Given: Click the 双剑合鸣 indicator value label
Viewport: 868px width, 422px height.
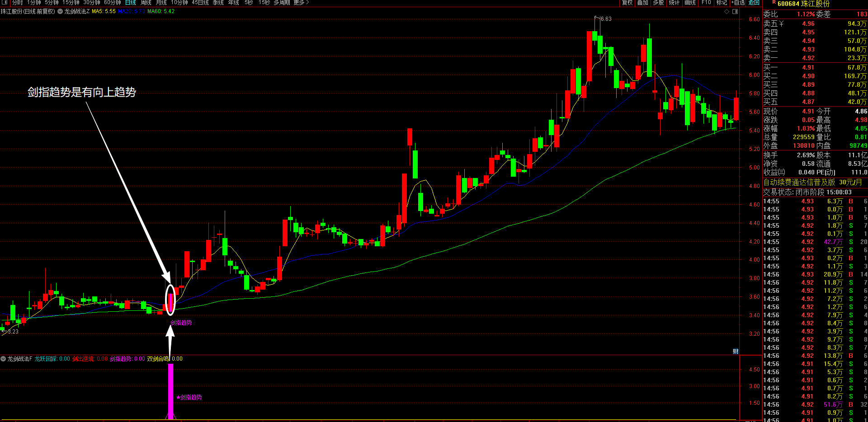Looking at the screenshot, I should coord(165,359).
